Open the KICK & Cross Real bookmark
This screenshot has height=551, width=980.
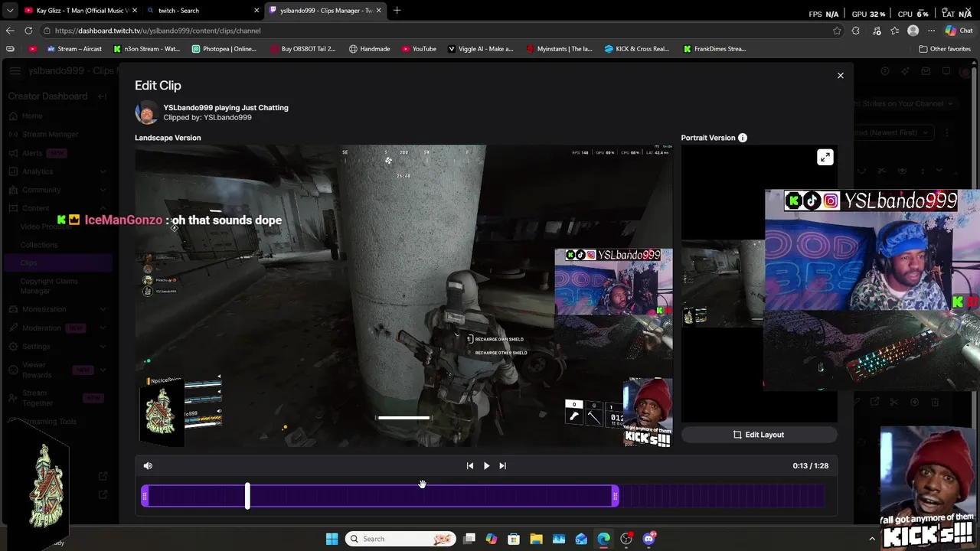pyautogui.click(x=637, y=49)
